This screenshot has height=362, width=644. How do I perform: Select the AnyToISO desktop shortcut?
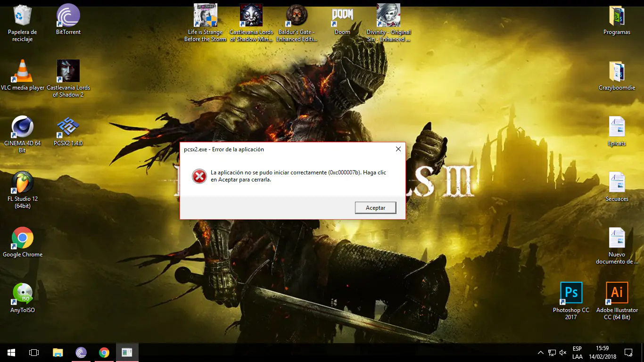coord(22,297)
